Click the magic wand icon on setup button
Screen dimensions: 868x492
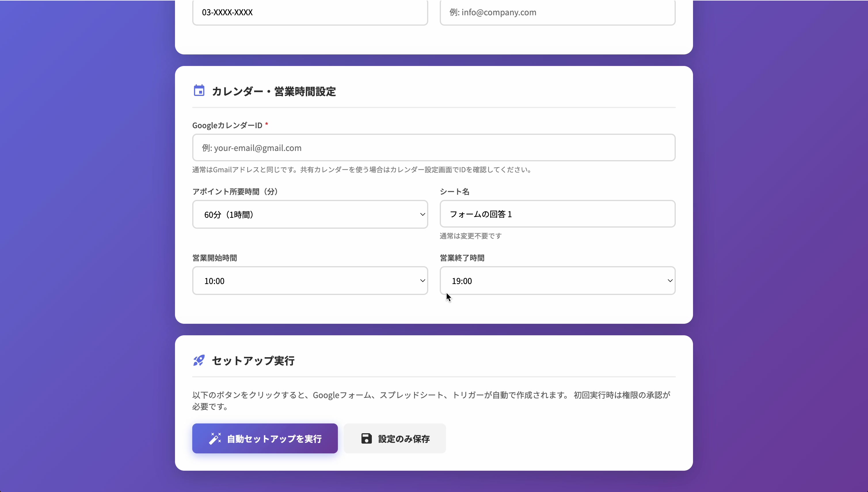pos(215,438)
